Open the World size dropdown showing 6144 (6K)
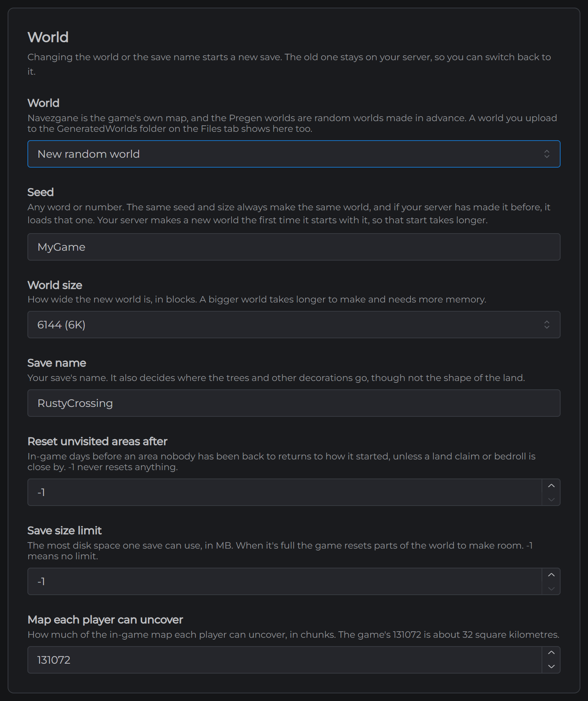This screenshot has width=588, height=701. (294, 325)
